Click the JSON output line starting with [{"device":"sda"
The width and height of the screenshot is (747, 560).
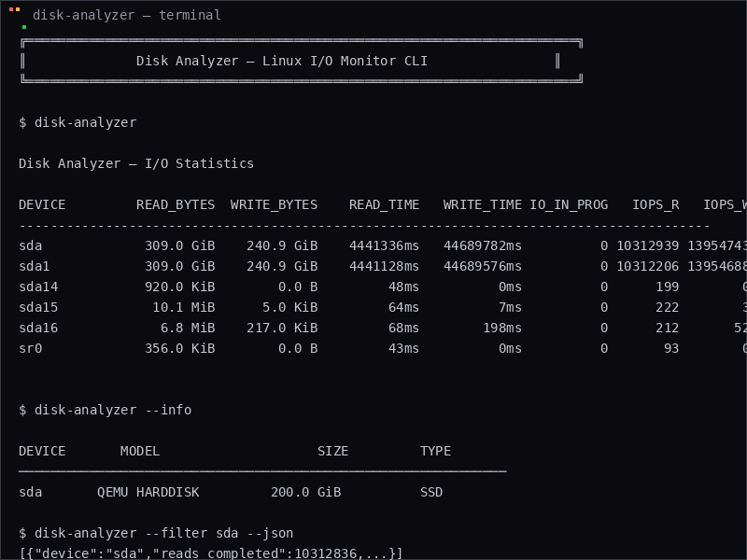[211, 553]
